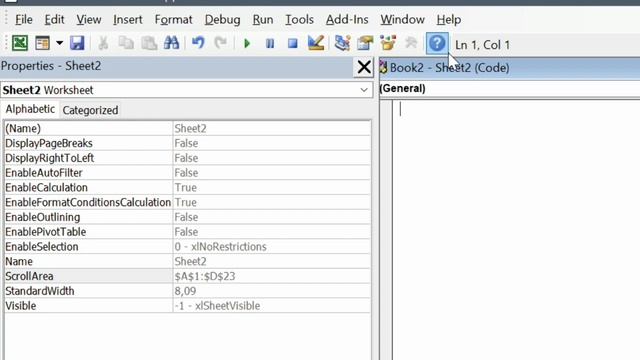Screen dimensions: 640x360
Task: Open the (General) object dropdown in code window
Action: [509, 89]
